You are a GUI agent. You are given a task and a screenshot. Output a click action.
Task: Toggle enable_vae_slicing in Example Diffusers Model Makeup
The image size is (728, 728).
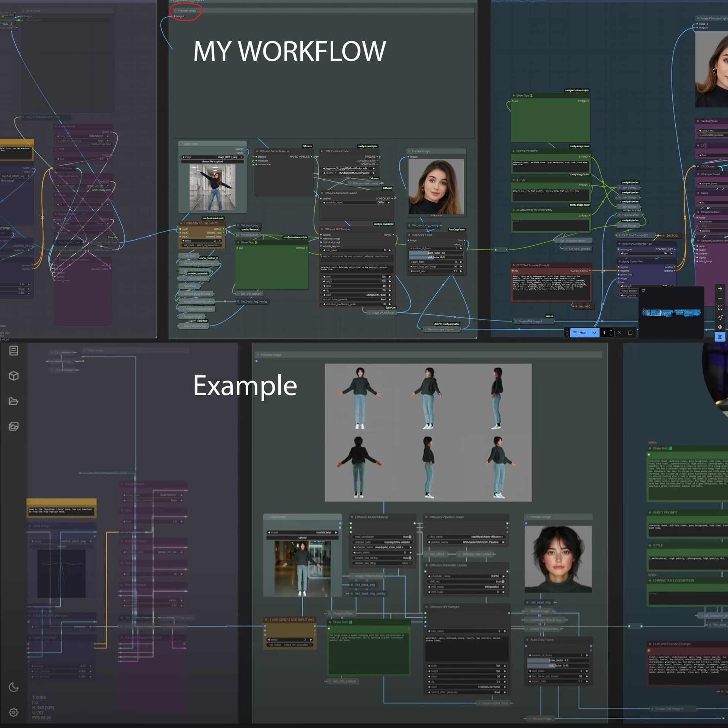pos(382,558)
